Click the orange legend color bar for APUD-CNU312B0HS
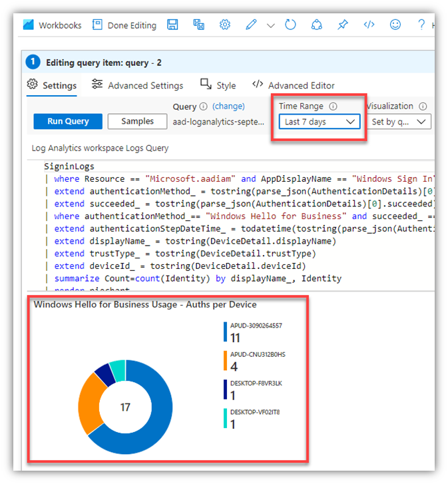The width and height of the screenshot is (448, 484). pyautogui.click(x=225, y=361)
